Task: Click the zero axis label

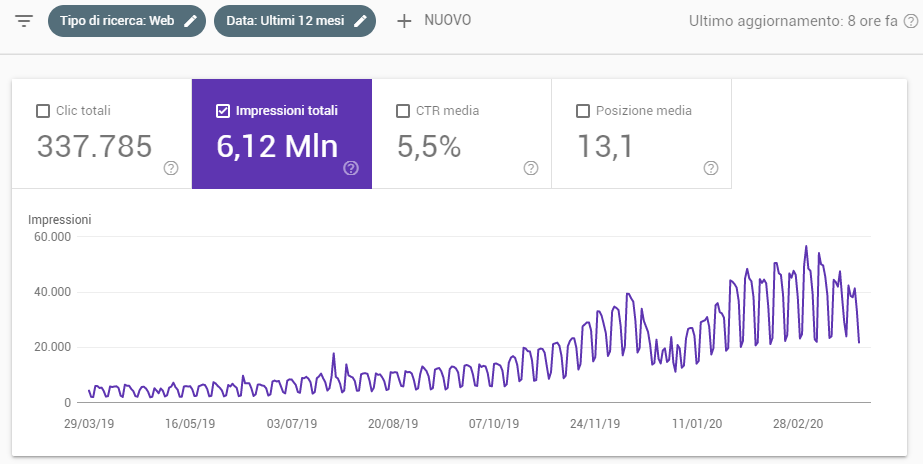Action: (x=68, y=403)
